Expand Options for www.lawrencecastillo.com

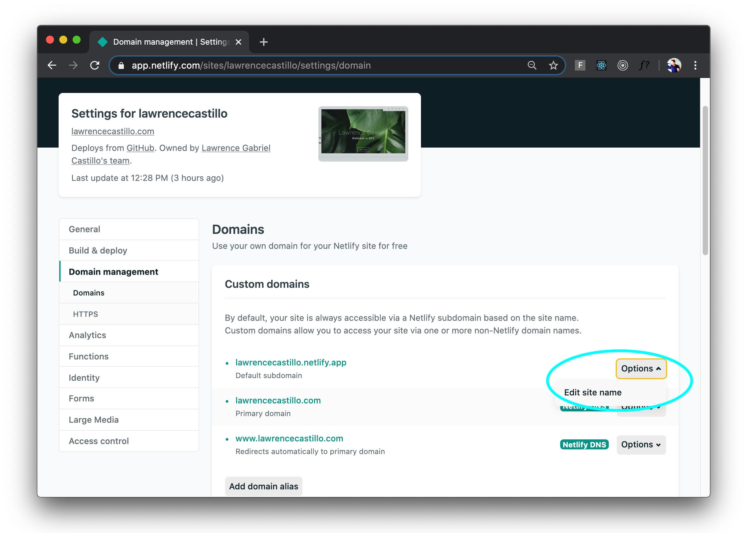tap(640, 444)
